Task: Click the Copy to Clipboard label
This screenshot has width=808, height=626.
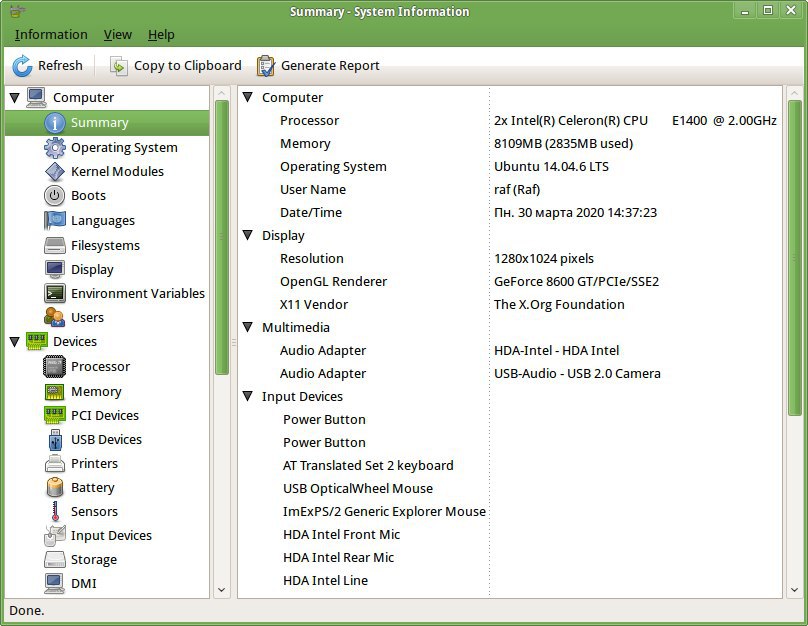Action: 188,65
